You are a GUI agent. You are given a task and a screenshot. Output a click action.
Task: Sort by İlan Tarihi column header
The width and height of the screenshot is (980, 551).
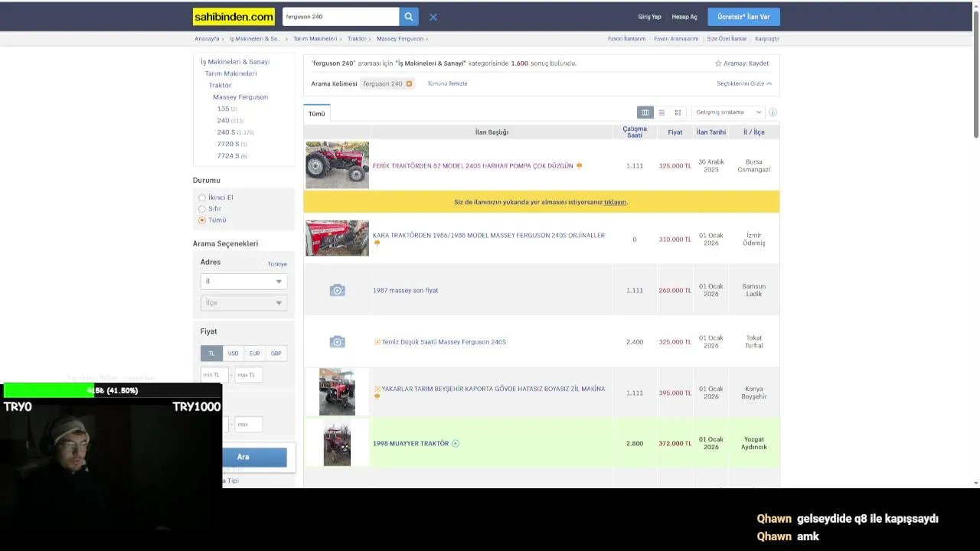click(710, 132)
